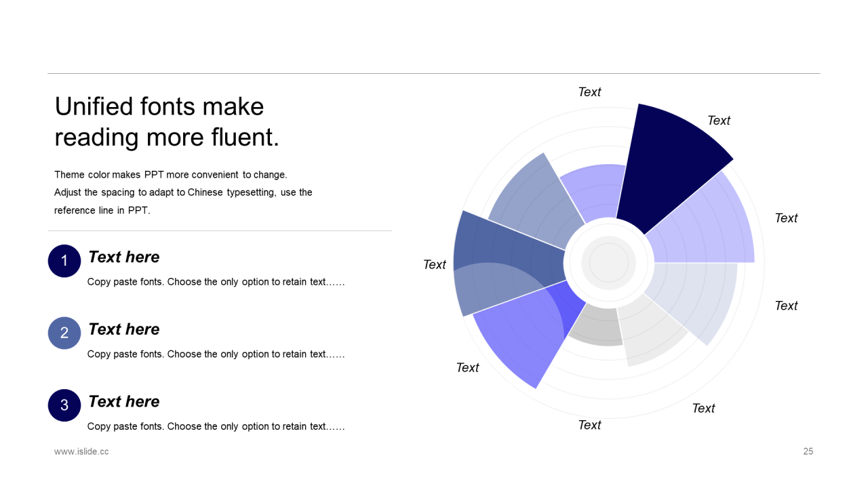Click the 'Theme color makes PPT' paragraph
The image size is (868, 488).
tap(183, 192)
